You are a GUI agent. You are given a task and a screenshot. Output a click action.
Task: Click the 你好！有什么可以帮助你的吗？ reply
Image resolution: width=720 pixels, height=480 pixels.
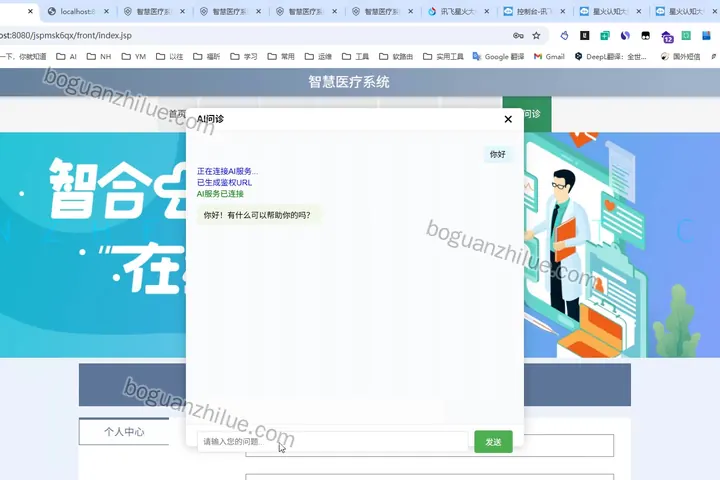[258, 215]
